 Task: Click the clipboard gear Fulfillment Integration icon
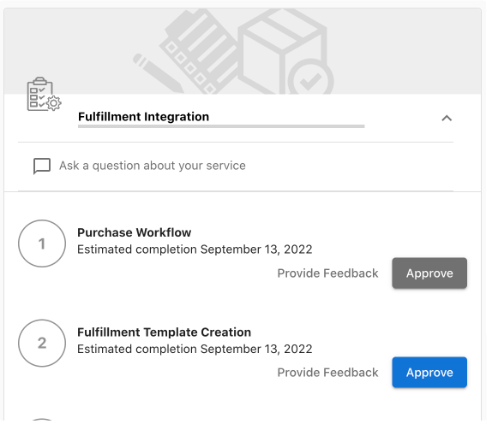44,94
